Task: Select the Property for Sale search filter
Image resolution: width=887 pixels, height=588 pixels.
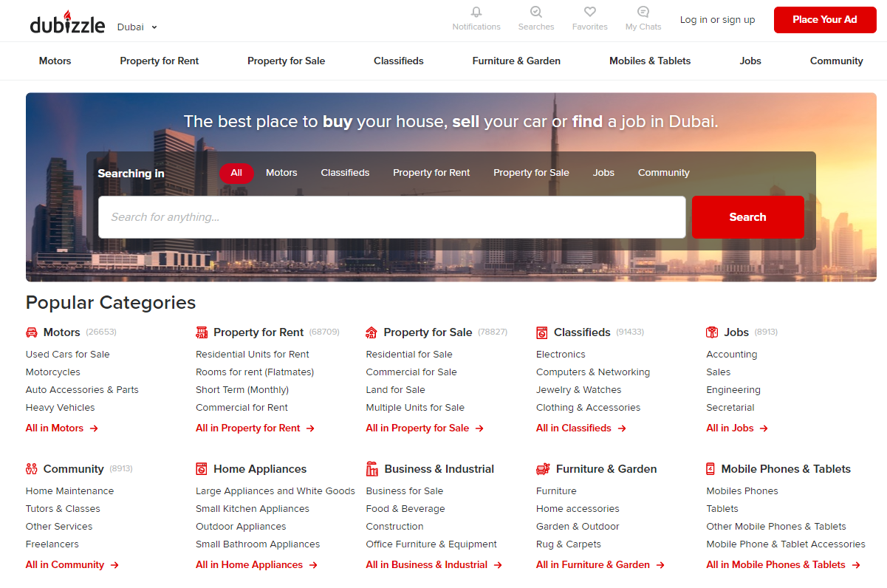Action: [x=531, y=173]
